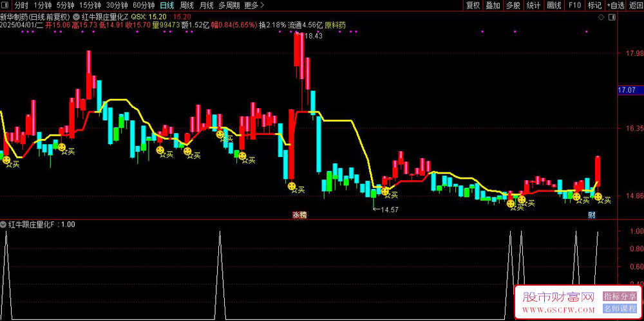
Task: Select the 日线 daily chart tab
Action: point(167,5)
